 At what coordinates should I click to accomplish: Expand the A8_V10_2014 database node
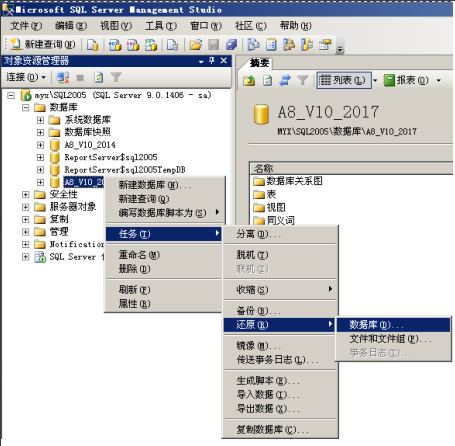40,145
